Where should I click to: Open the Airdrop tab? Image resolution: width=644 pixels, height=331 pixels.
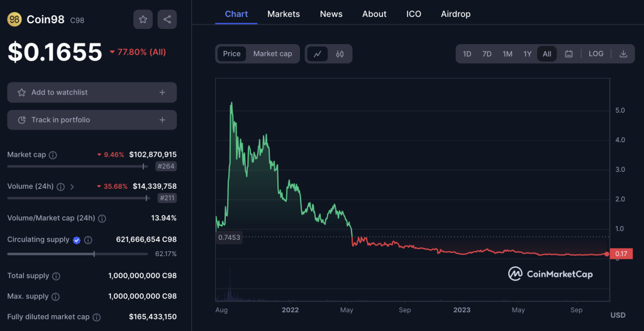pyautogui.click(x=455, y=14)
